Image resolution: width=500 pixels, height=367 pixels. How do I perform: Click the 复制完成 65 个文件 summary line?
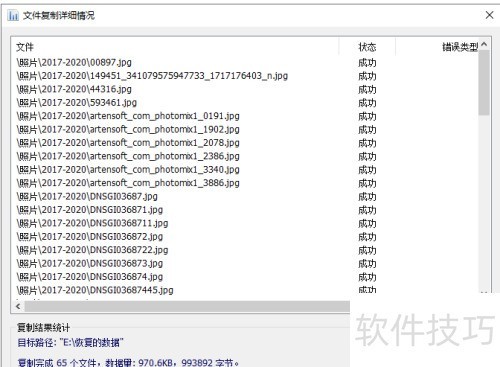128,362
